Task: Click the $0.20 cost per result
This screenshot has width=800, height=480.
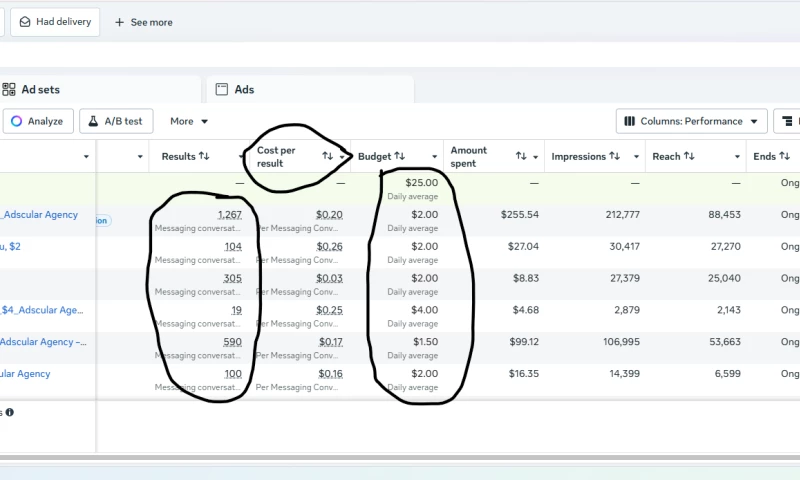Action: tap(329, 215)
